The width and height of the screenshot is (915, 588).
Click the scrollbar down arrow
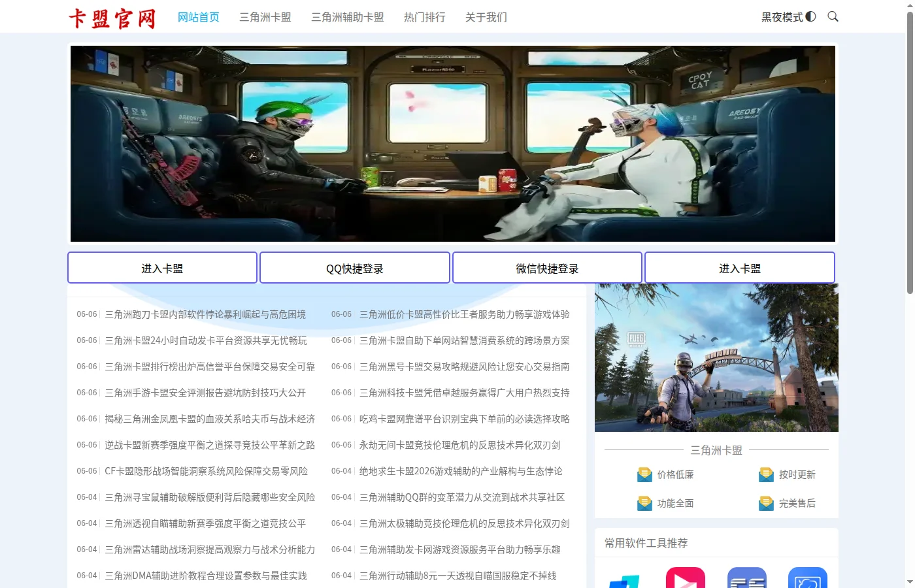tap(910, 582)
